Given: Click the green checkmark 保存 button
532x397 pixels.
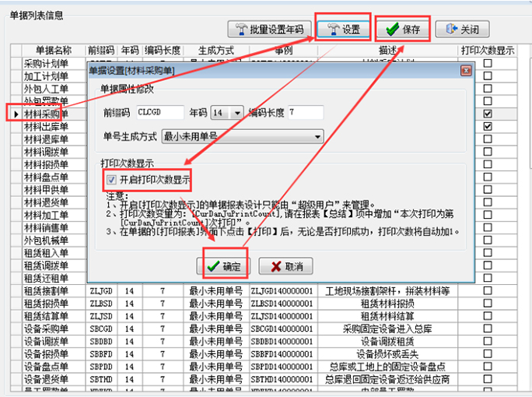Looking at the screenshot, I should pyautogui.click(x=390, y=30).
